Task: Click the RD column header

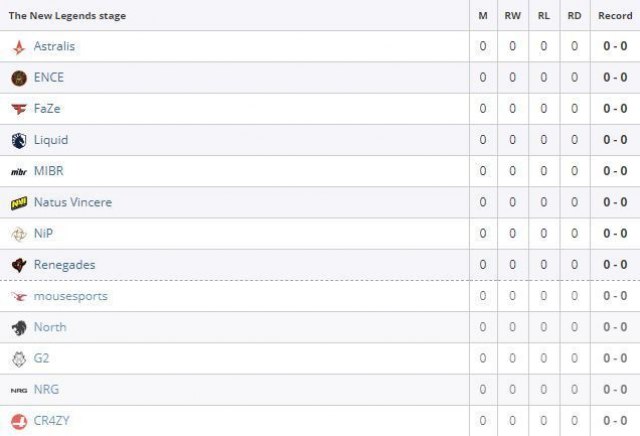Action: 574,16
